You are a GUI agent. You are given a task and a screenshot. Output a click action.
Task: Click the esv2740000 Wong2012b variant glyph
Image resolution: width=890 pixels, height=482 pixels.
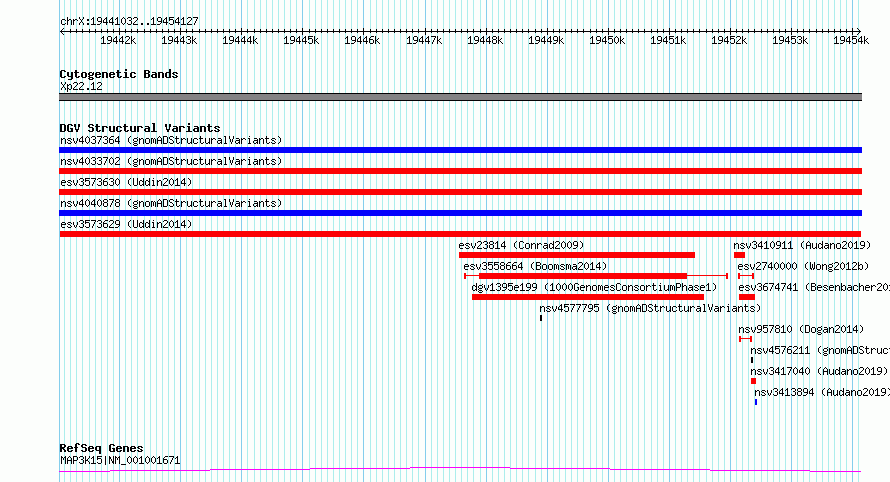746,276
